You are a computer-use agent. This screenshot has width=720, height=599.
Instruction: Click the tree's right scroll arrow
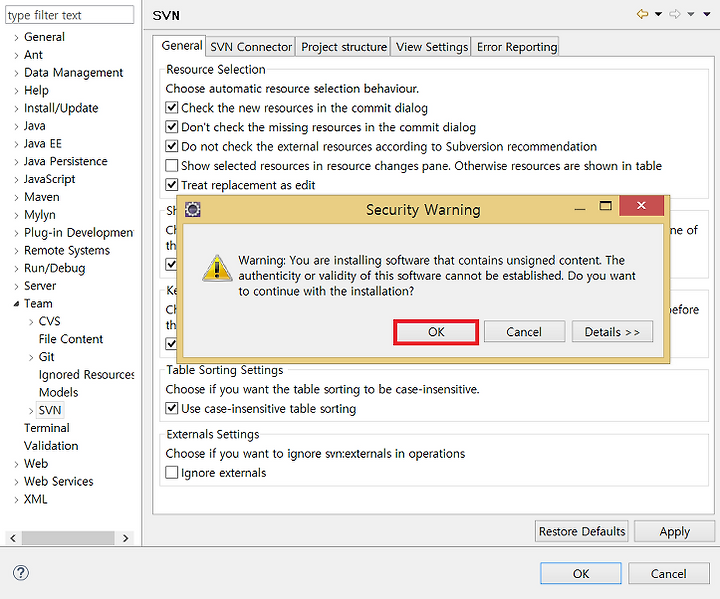click(125, 538)
